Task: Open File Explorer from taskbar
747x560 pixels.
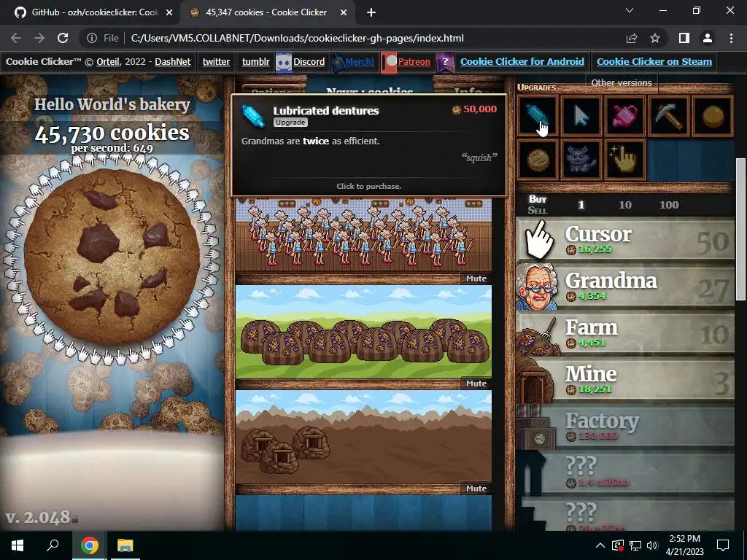Action: [125, 545]
